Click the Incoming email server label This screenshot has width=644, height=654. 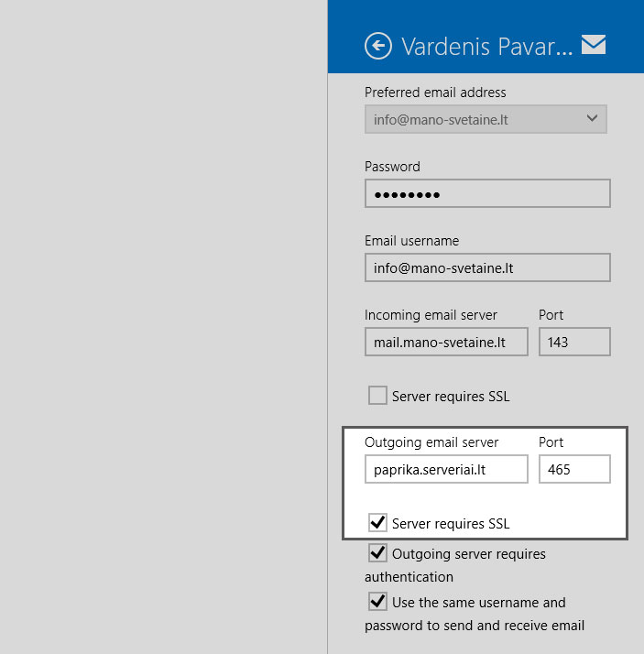click(431, 315)
